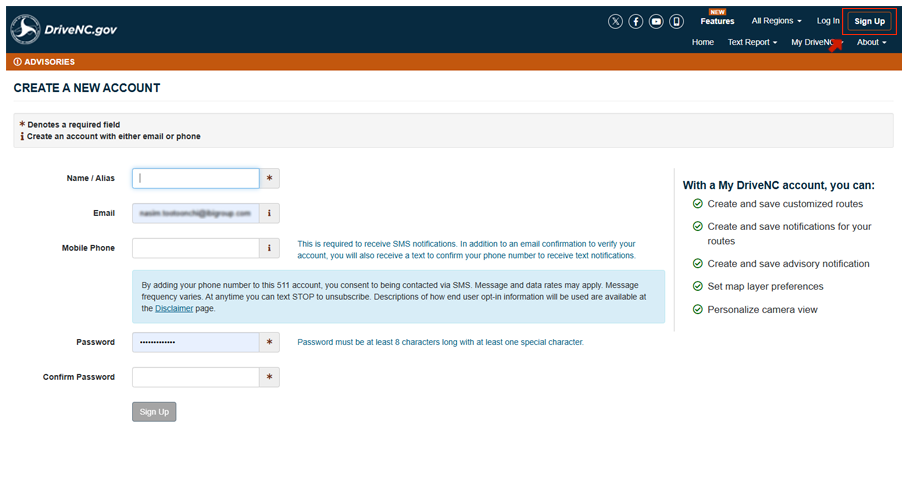
Task: Open the ADVISORIES bar
Action: 454,62
